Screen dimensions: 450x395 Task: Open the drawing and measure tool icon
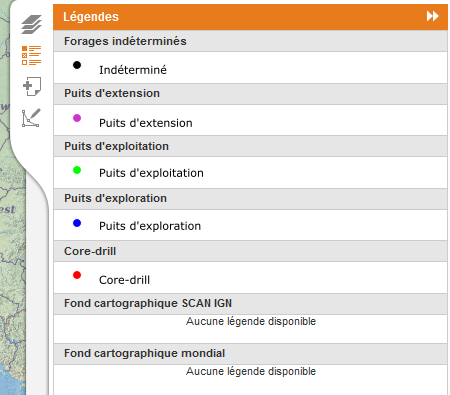pyautogui.click(x=31, y=118)
